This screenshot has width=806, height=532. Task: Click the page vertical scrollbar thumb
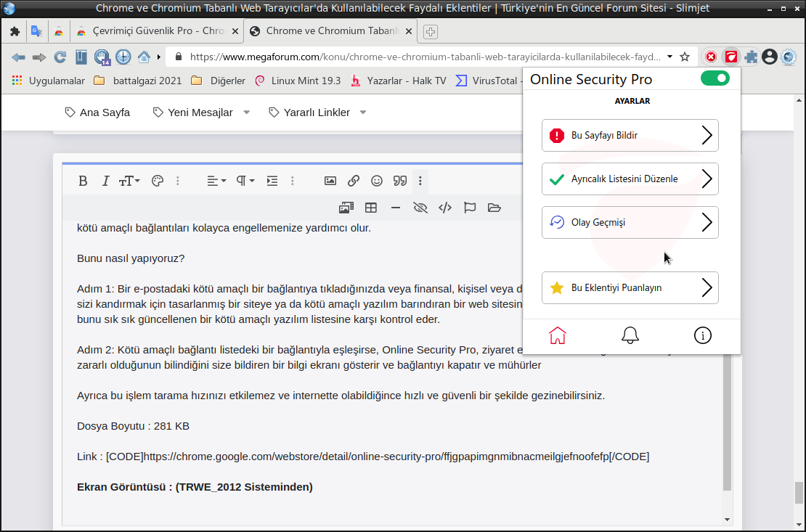(x=798, y=492)
